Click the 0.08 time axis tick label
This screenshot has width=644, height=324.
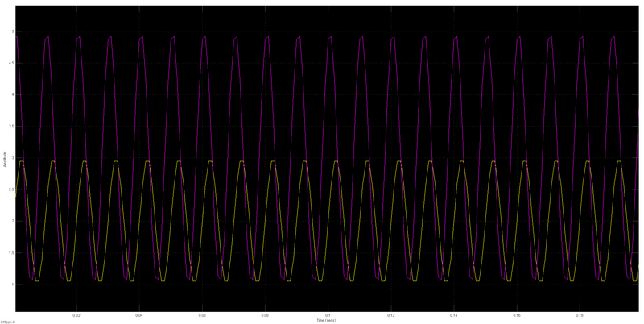[x=265, y=315]
